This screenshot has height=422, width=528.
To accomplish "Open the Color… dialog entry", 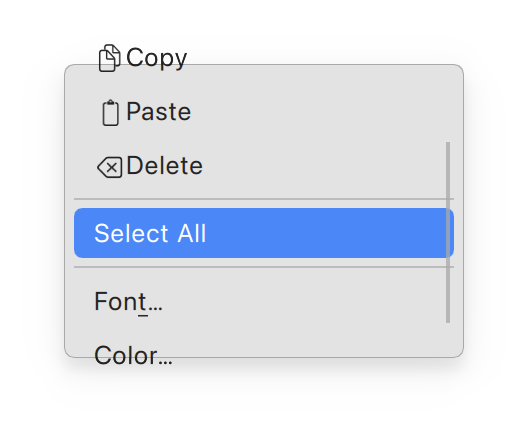I will point(264,355).
